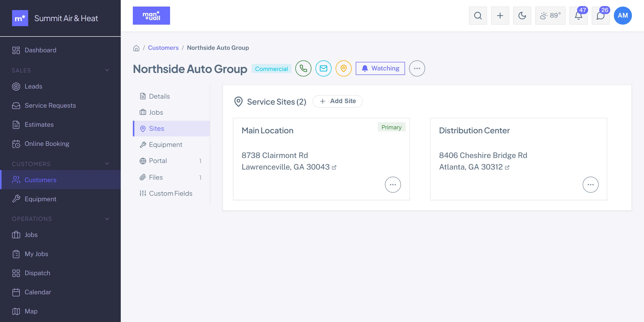Image resolution: width=644 pixels, height=322 pixels.
Task: Click the 8406 Cheshire Bridge Rd address line
Action: pos(483,155)
